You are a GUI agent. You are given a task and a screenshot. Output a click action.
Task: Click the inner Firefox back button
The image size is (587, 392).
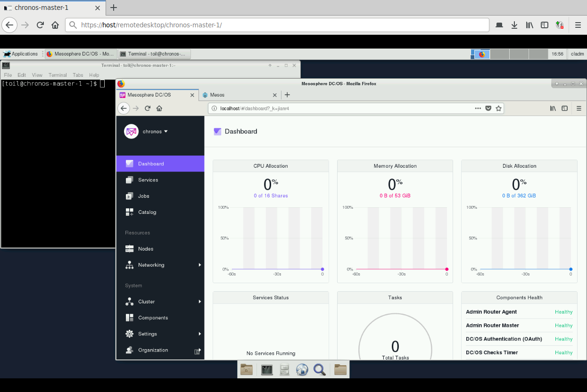pyautogui.click(x=124, y=108)
